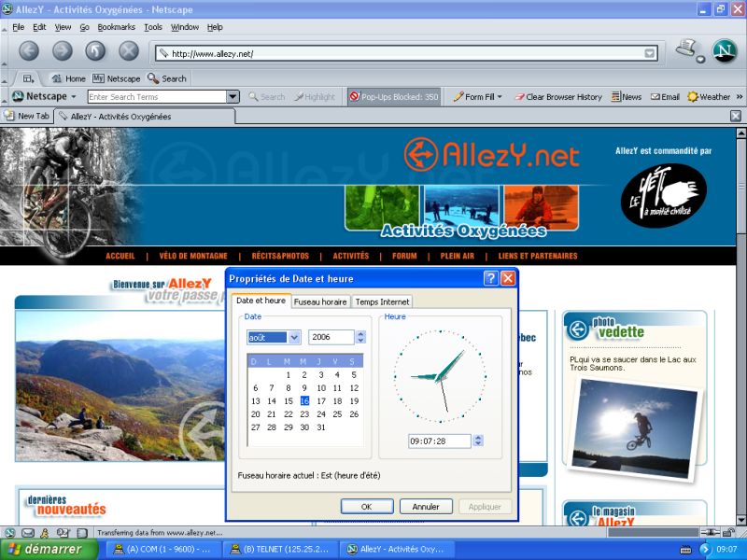This screenshot has height=560, width=747.
Task: Open the Go menu
Action: (84, 27)
